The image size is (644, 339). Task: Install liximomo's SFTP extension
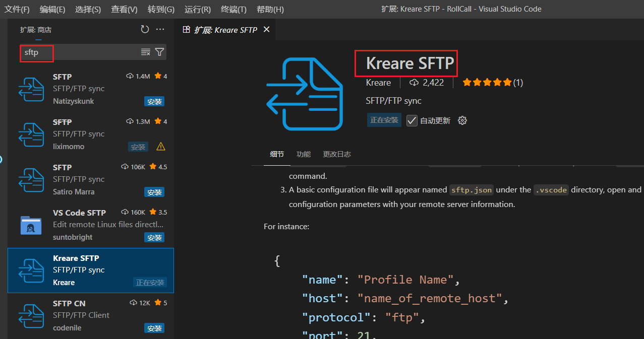coord(138,147)
